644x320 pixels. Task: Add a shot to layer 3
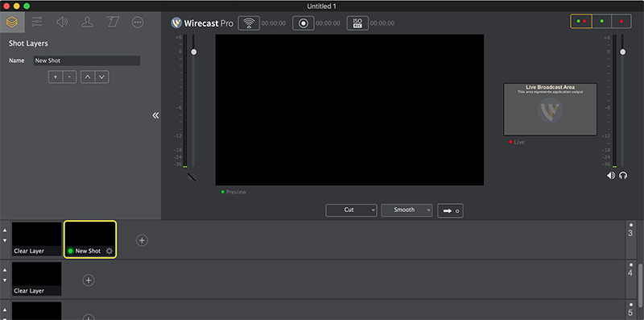[142, 240]
